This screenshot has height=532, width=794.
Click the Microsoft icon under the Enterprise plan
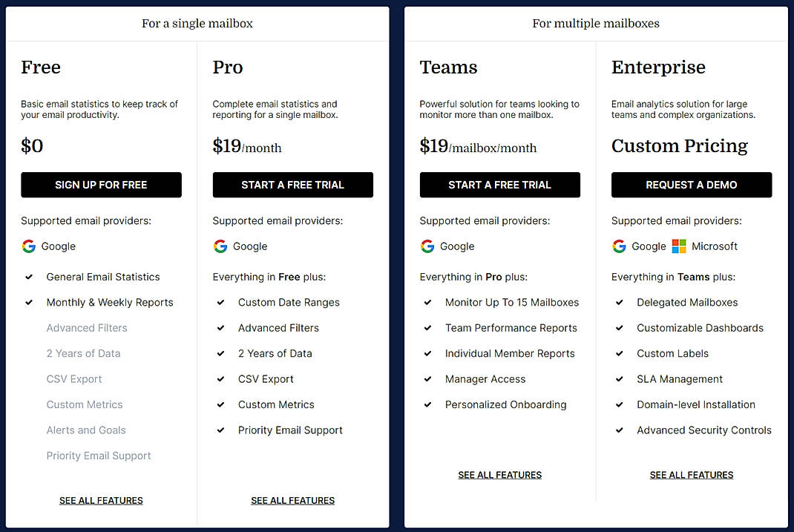point(679,246)
